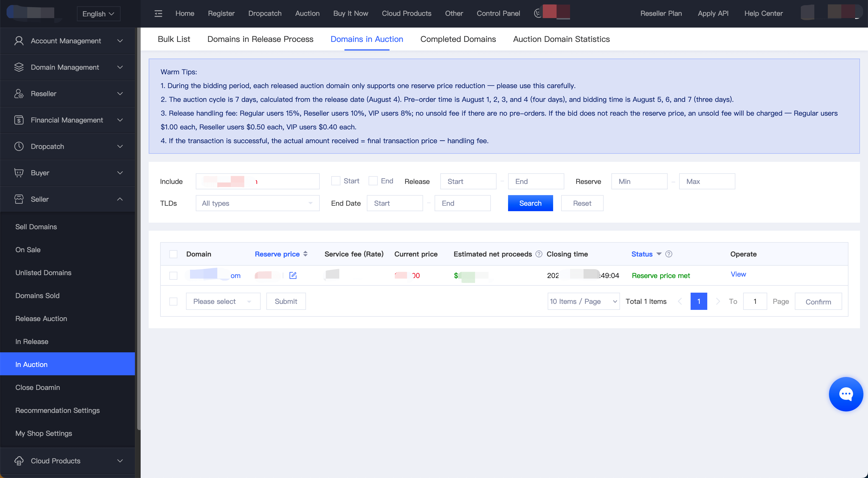Click the Cloud Products sidebar cloud icon
The width and height of the screenshot is (868, 478).
tap(19, 460)
